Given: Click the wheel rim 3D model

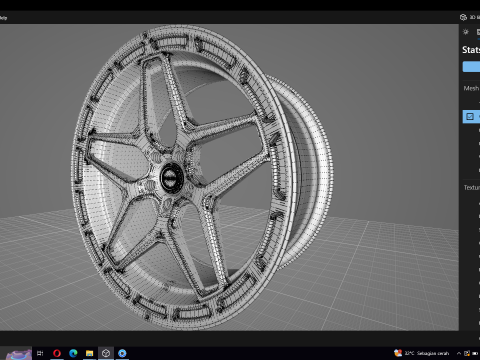Looking at the screenshot, I should (202, 177).
